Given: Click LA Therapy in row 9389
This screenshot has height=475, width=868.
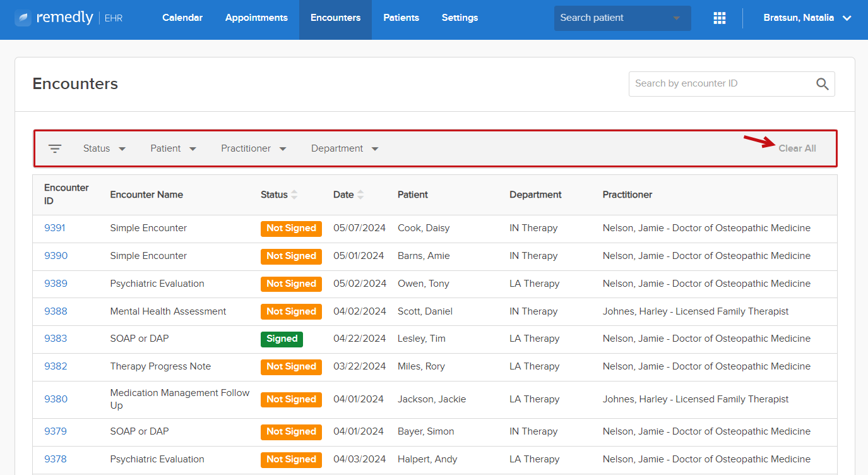Looking at the screenshot, I should 534,284.
